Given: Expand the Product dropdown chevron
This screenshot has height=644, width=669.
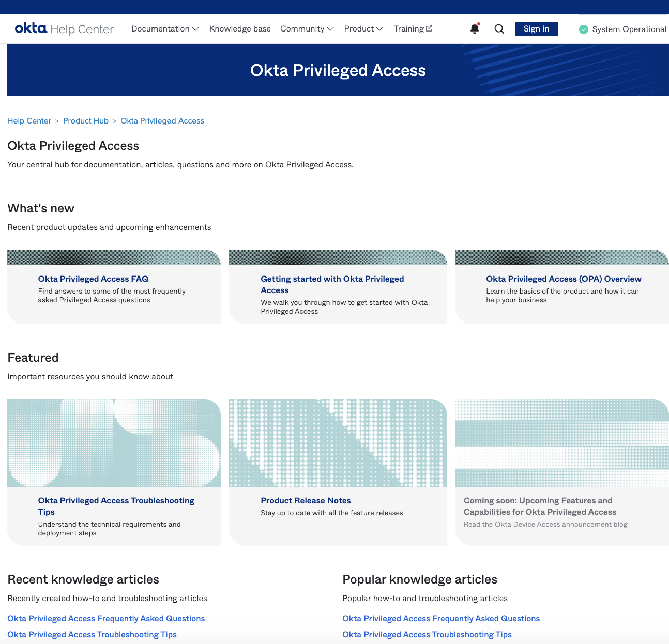Looking at the screenshot, I should (x=379, y=29).
